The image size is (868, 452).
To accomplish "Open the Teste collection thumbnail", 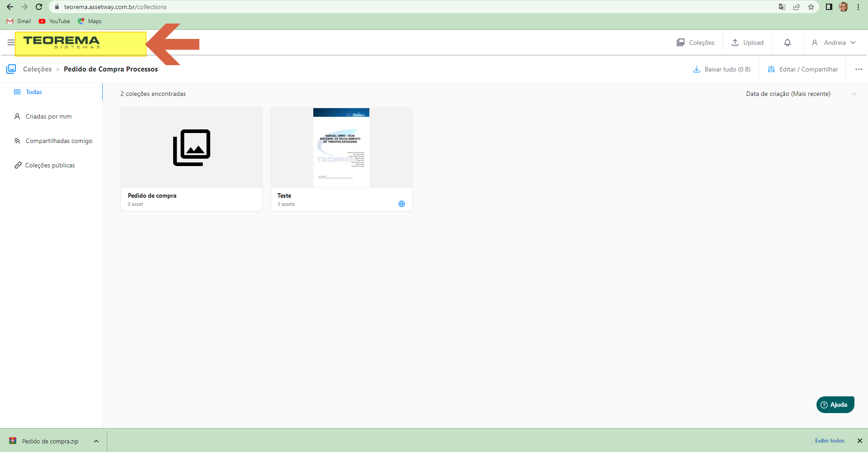I will click(341, 147).
